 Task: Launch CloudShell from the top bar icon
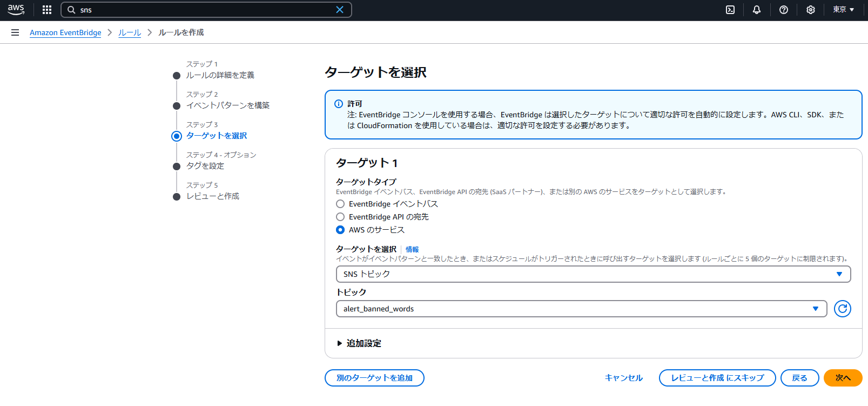(x=730, y=10)
